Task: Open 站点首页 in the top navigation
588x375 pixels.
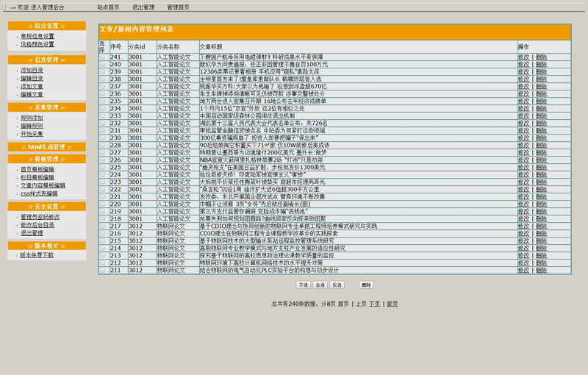Action: [108, 7]
